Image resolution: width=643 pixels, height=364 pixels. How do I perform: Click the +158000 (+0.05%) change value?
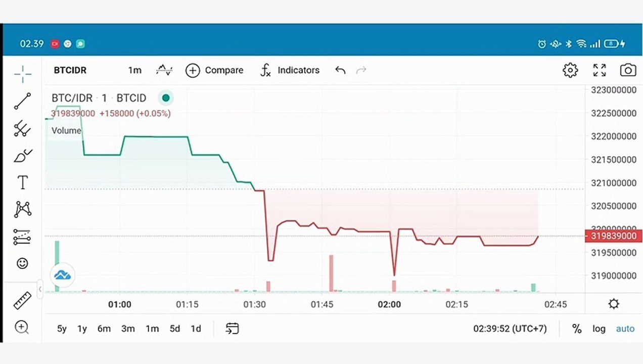tap(135, 113)
